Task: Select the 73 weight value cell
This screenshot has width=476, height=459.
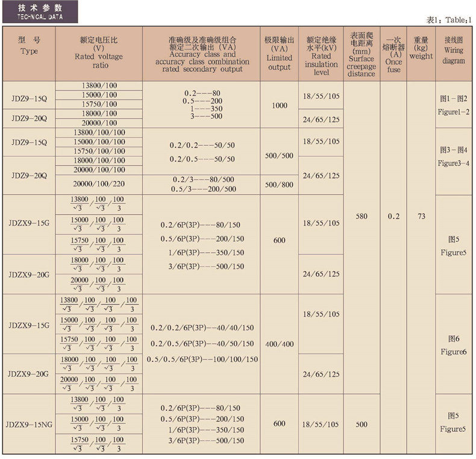Action: [x=421, y=215]
